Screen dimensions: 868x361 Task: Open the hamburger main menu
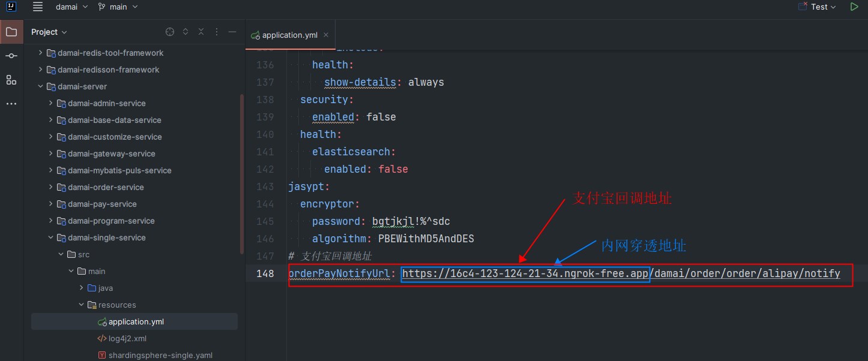38,7
